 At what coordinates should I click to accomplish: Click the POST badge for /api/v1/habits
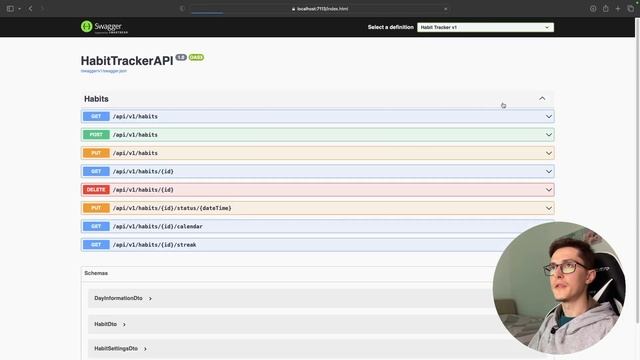[x=96, y=135]
